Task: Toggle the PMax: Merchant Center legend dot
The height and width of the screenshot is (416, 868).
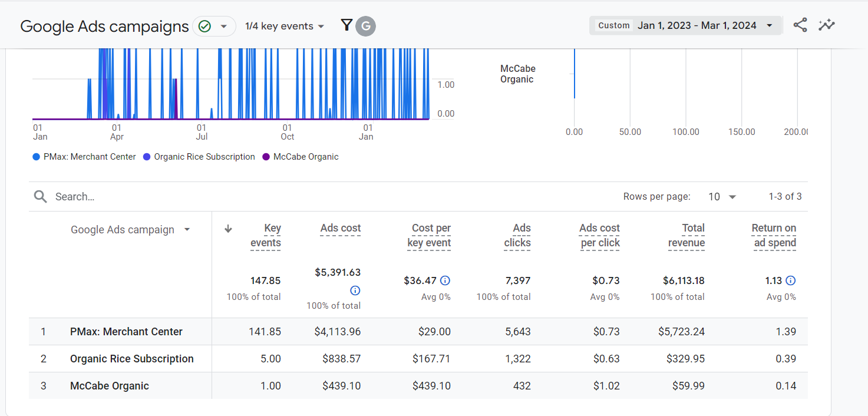Action: [37, 157]
